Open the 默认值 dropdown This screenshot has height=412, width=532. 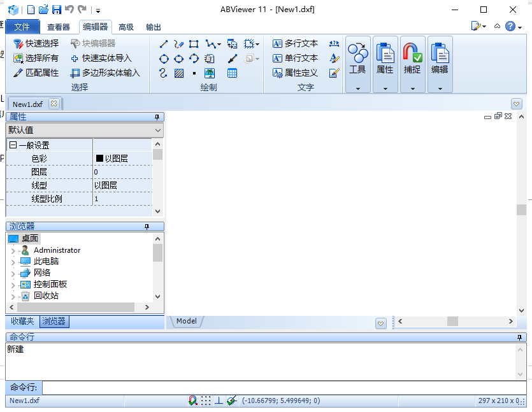coord(85,130)
